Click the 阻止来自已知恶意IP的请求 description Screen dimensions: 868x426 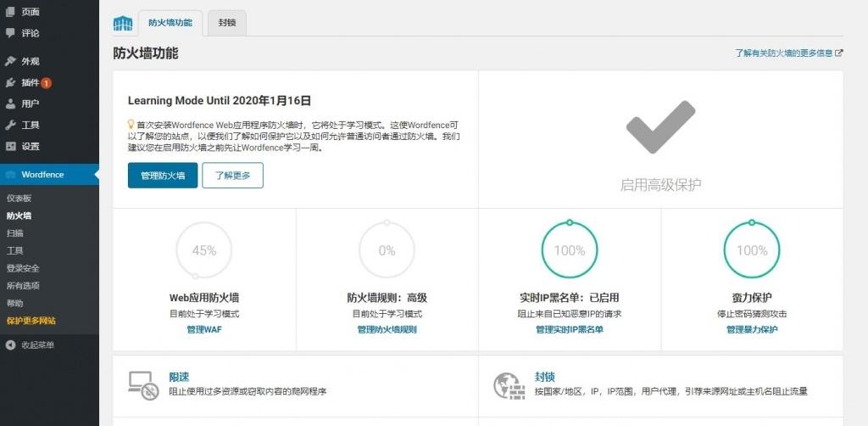point(570,314)
